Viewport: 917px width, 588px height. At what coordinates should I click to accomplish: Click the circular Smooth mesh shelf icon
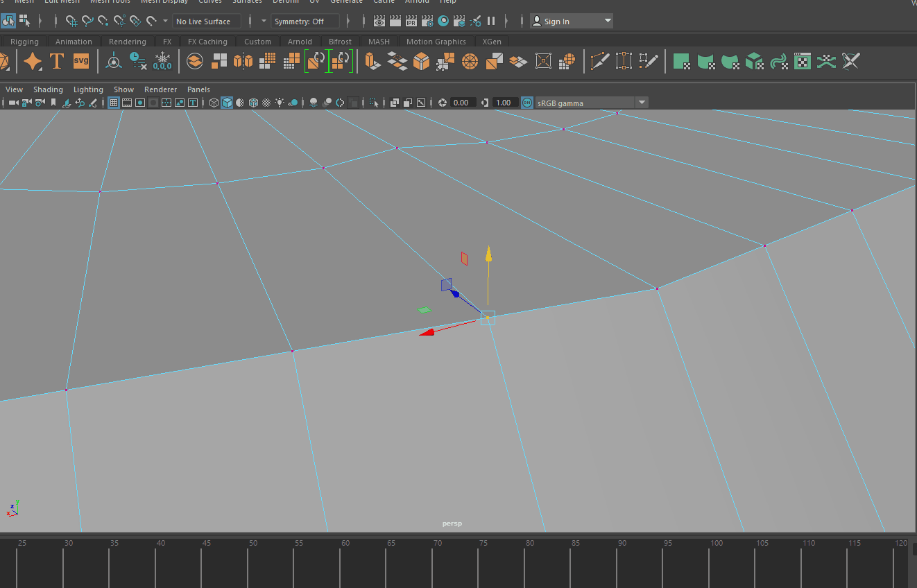470,61
